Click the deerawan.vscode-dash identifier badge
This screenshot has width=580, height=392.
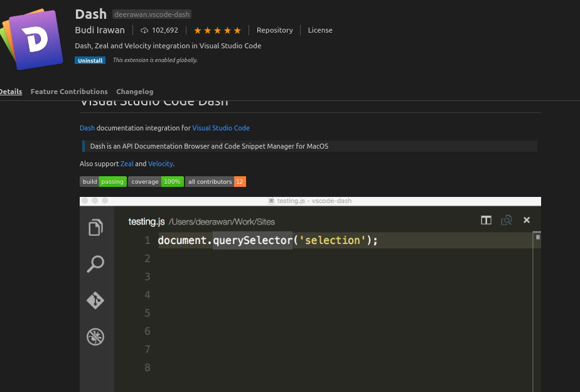pyautogui.click(x=152, y=14)
